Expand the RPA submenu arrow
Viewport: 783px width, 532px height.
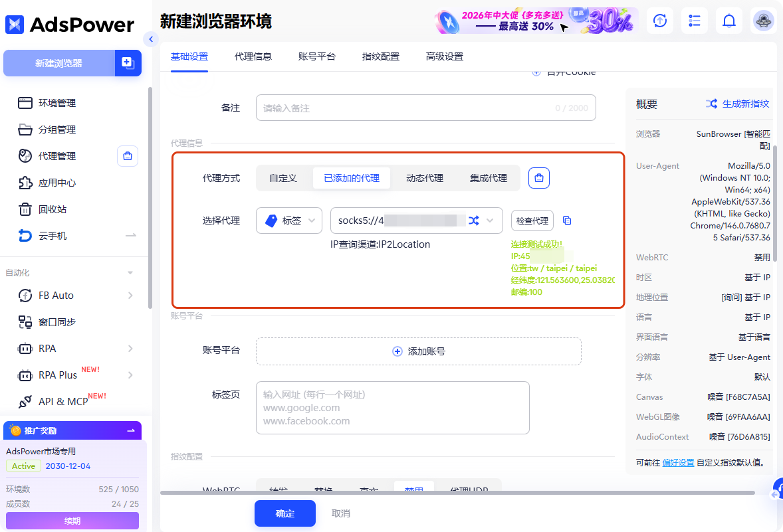pyautogui.click(x=130, y=348)
